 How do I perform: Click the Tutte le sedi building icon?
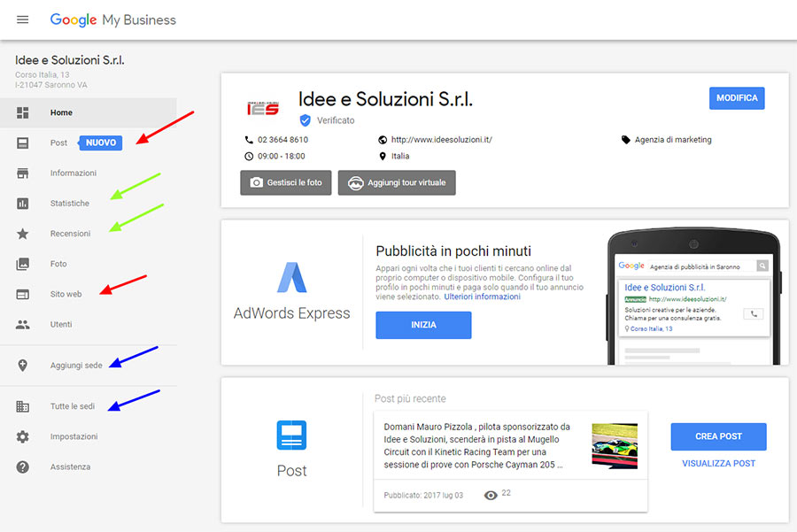pyautogui.click(x=22, y=406)
